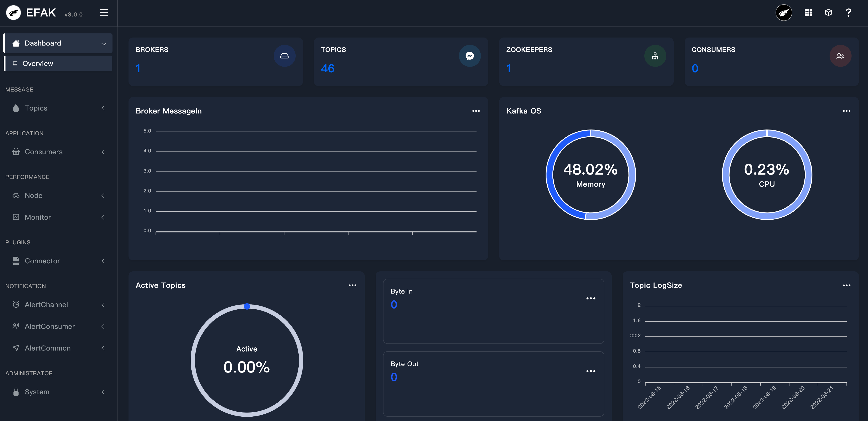Click the AlertConsumer user voice icon
The image size is (868, 421).
coord(16,326)
